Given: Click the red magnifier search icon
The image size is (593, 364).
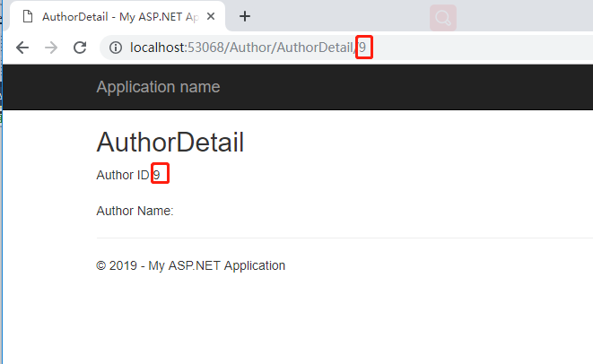Looking at the screenshot, I should [x=443, y=17].
